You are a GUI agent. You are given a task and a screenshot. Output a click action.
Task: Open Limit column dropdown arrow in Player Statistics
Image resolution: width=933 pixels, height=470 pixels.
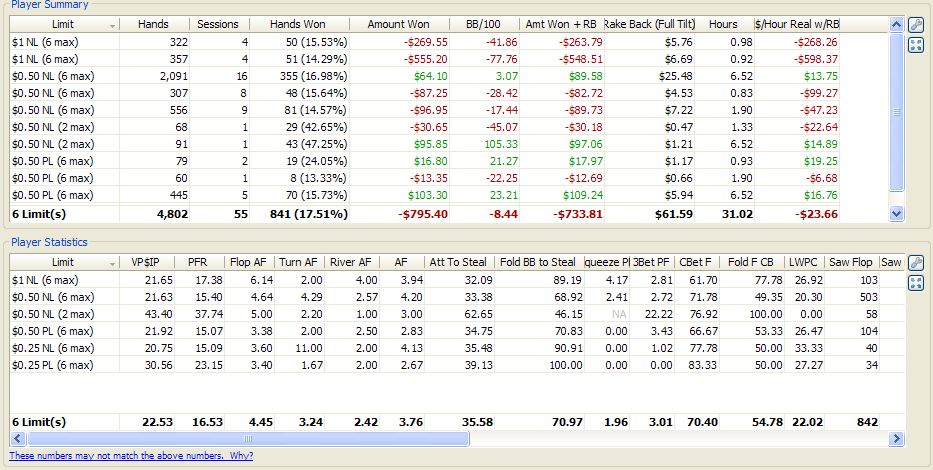pyautogui.click(x=112, y=264)
